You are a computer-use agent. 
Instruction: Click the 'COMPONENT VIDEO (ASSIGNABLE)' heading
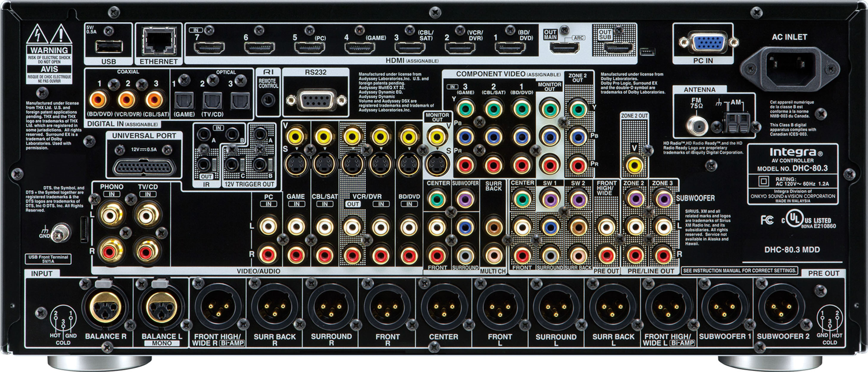(509, 74)
